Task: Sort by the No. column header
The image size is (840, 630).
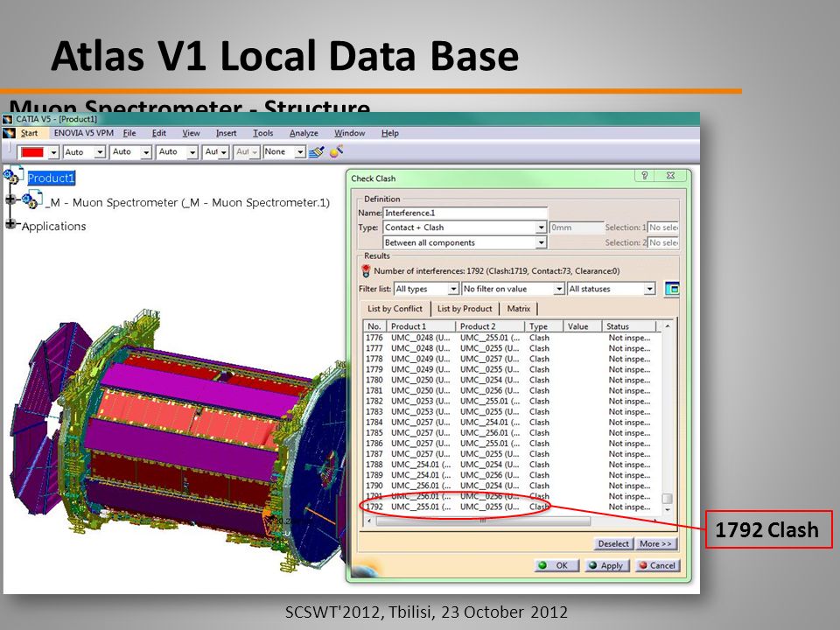Action: pyautogui.click(x=374, y=326)
